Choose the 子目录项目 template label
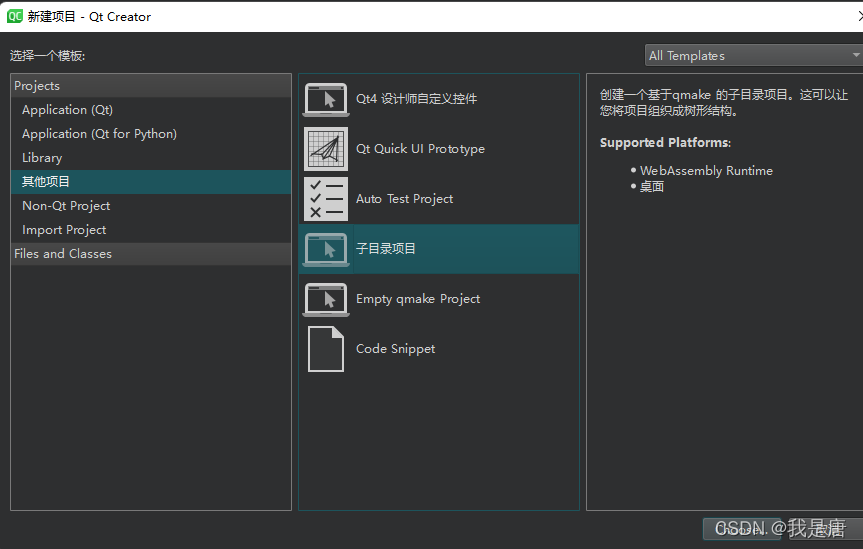This screenshot has width=863, height=549. click(x=385, y=249)
